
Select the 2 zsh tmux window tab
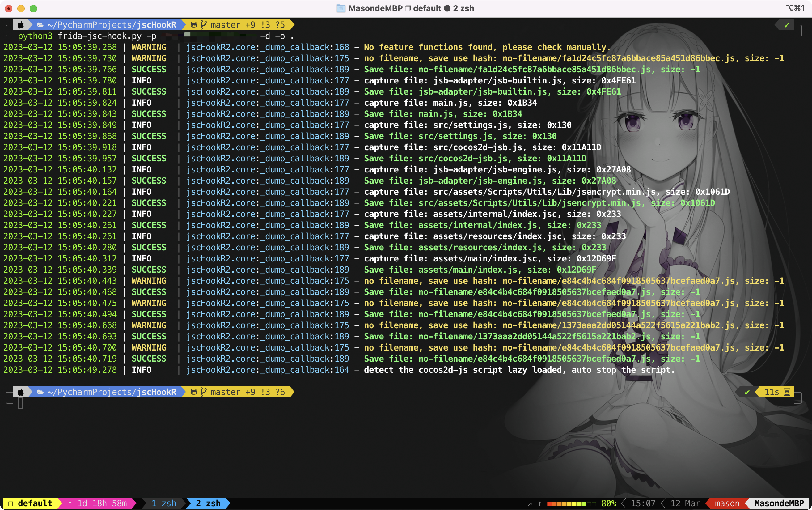208,503
